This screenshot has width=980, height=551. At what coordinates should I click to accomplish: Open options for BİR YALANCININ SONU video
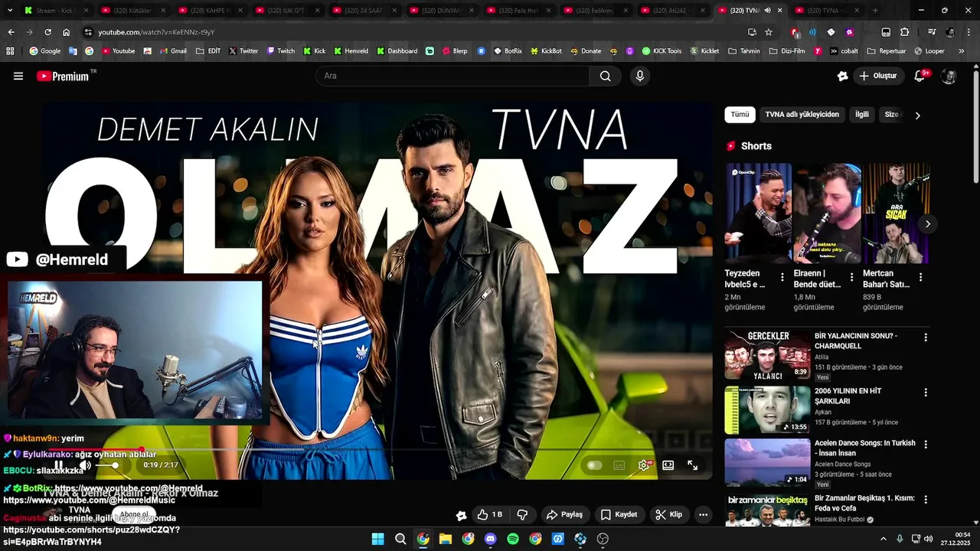926,337
